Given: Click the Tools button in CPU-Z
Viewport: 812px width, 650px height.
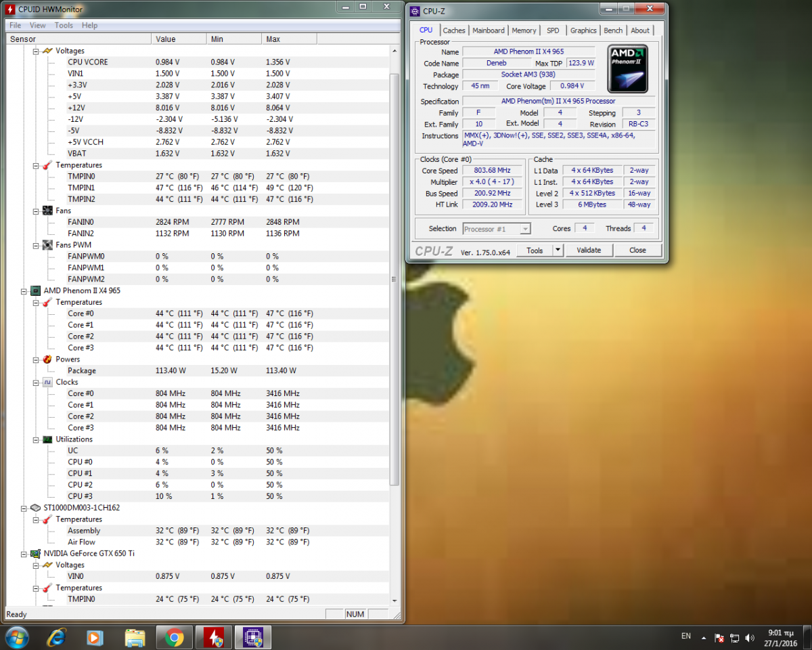Looking at the screenshot, I should (x=535, y=250).
